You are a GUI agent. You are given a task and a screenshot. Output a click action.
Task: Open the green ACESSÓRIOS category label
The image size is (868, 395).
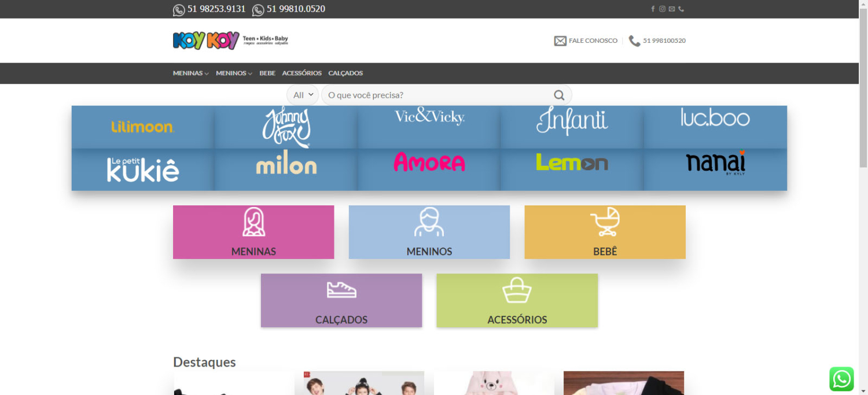pyautogui.click(x=517, y=320)
